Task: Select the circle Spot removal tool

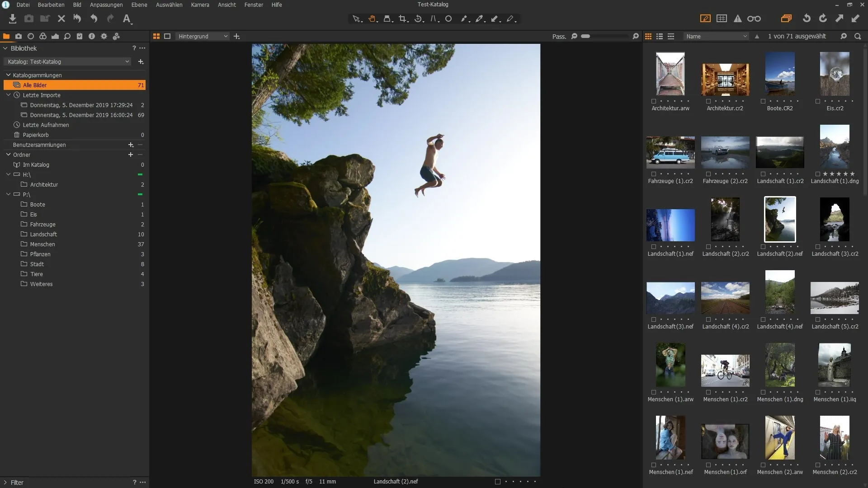Action: click(x=448, y=19)
